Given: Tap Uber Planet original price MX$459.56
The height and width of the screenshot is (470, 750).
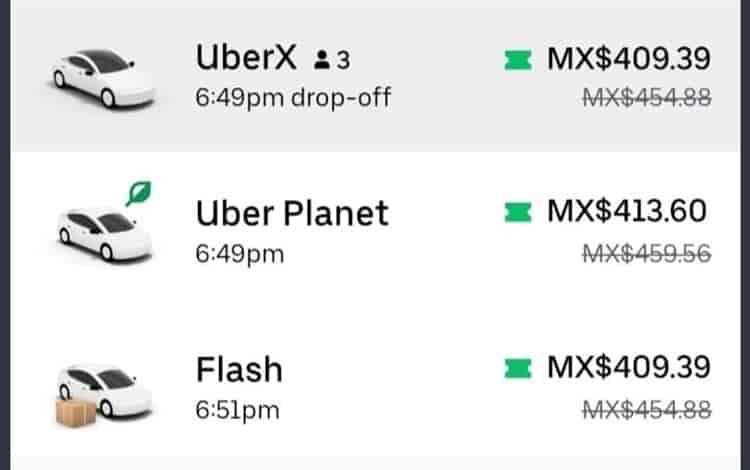Looking at the screenshot, I should [646, 253].
